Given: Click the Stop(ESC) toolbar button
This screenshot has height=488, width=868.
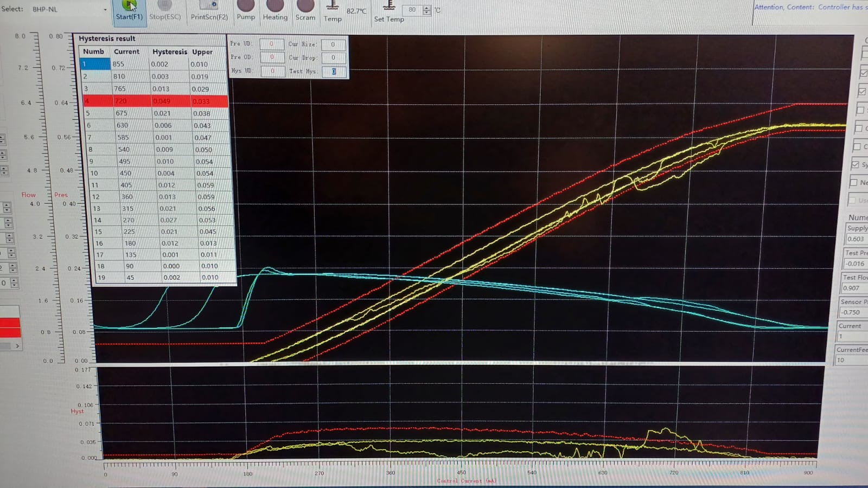Looking at the screenshot, I should pos(165,11).
